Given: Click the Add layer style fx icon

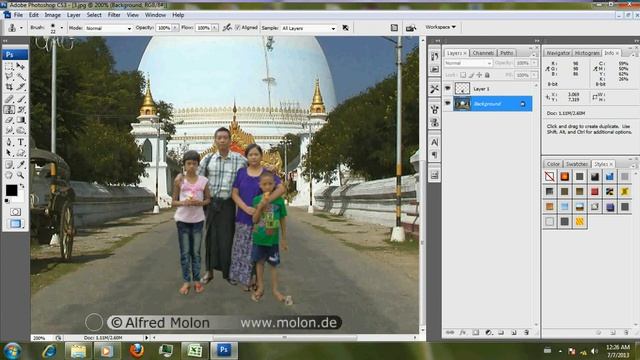Looking at the screenshot, I should pyautogui.click(x=462, y=333).
